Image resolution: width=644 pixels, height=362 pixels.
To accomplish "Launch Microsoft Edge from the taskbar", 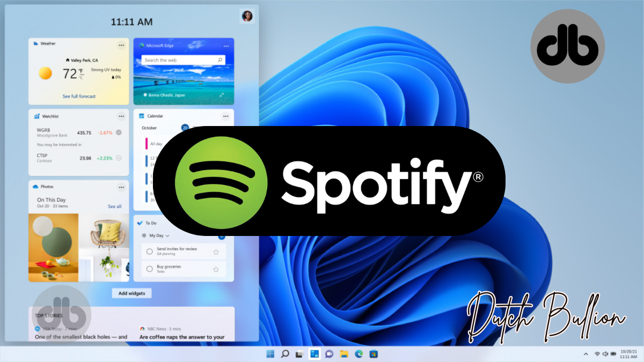I will [x=359, y=354].
